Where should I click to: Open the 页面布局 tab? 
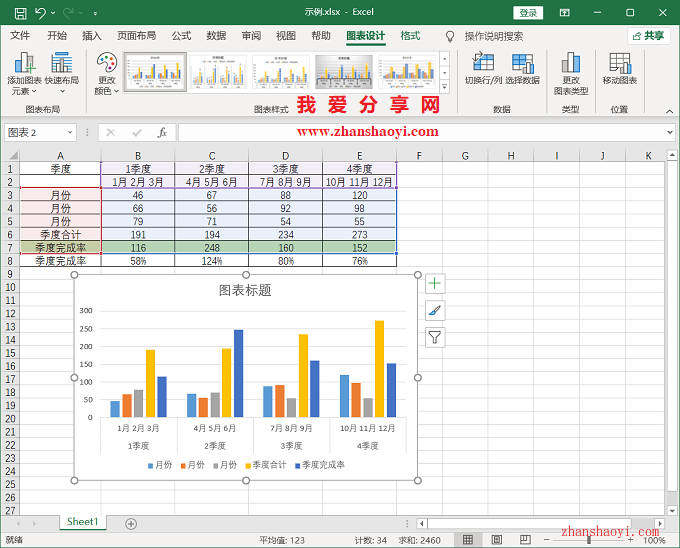tap(137, 36)
